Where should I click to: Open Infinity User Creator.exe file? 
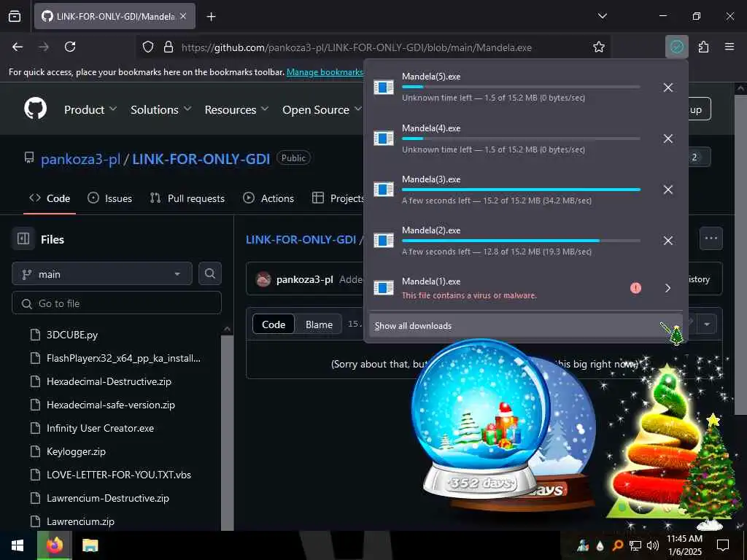[x=100, y=428]
